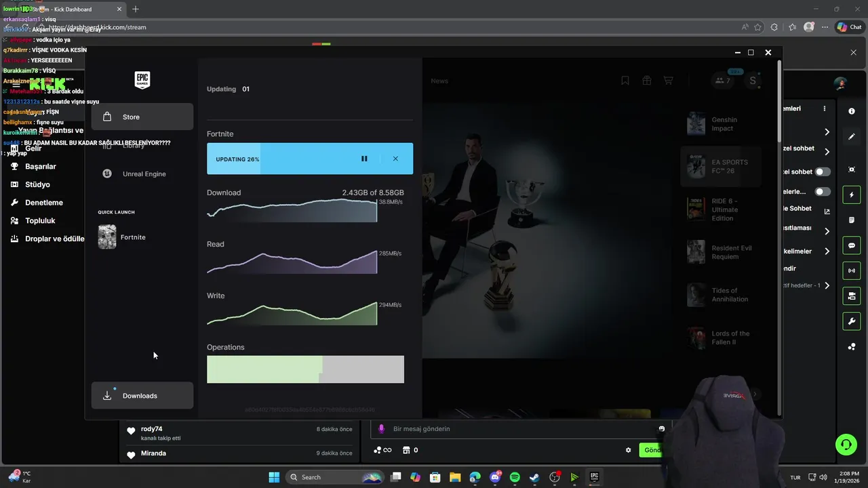The width and height of the screenshot is (868, 488).
Task: Open the Store in Epic Games sidebar
Action: [142, 117]
